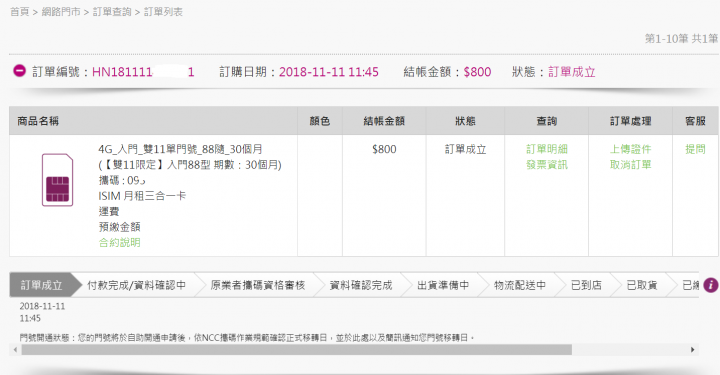Collapse the order with the minus icon
Viewport: 720px width, 375px height.
pyautogui.click(x=19, y=71)
